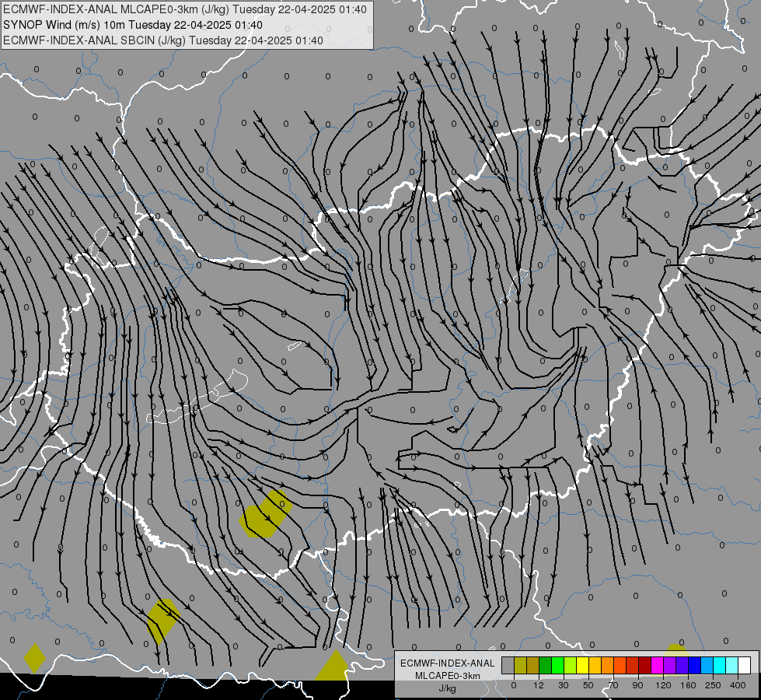Click the legend tick label 90

(638, 685)
